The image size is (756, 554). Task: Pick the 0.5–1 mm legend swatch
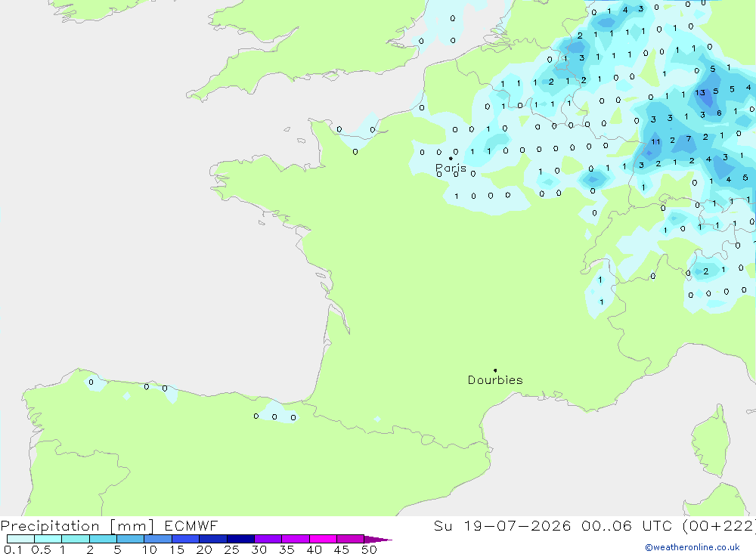point(48,539)
